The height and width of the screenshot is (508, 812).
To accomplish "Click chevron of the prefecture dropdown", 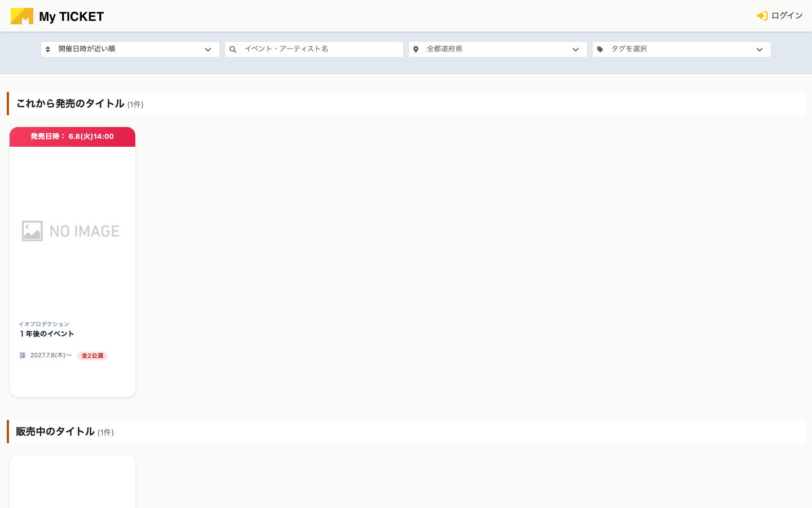I will pyautogui.click(x=576, y=50).
